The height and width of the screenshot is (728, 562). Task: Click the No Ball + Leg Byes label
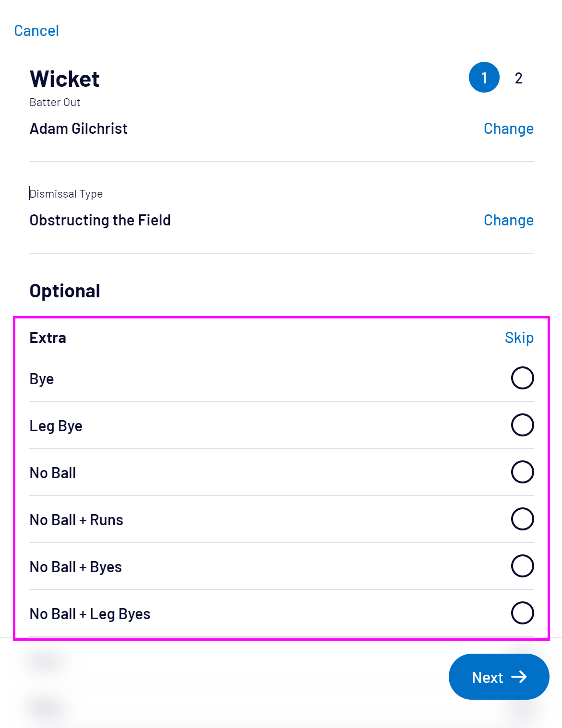pyautogui.click(x=90, y=614)
